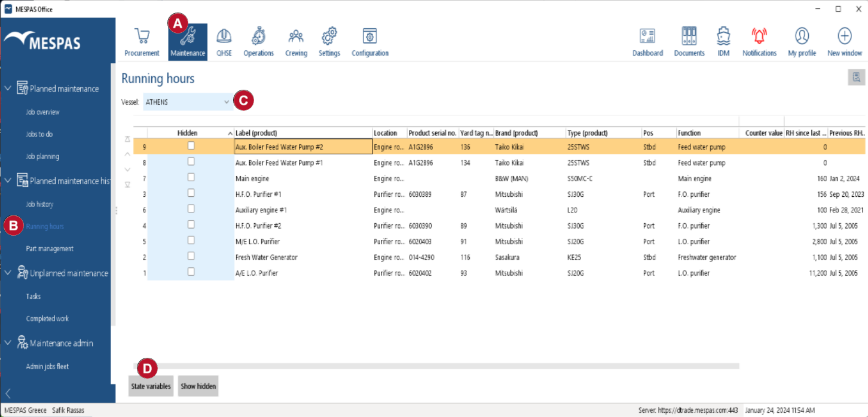The image size is (868, 417).
Task: Open the Maintenance module
Action: tap(188, 42)
